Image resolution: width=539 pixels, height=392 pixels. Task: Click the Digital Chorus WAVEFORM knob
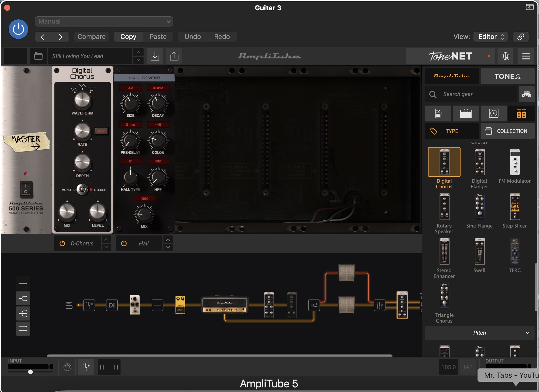[x=82, y=101]
